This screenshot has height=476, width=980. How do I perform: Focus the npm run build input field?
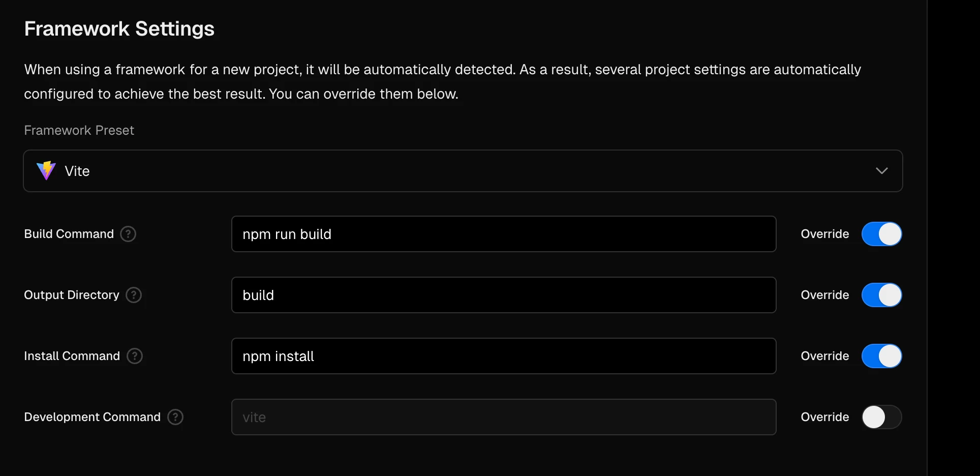point(504,234)
